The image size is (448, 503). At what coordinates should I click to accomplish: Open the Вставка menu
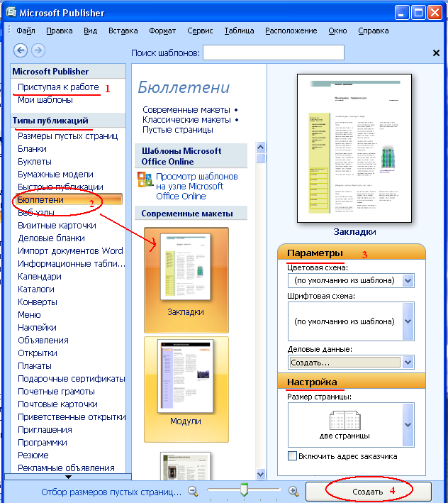(123, 31)
